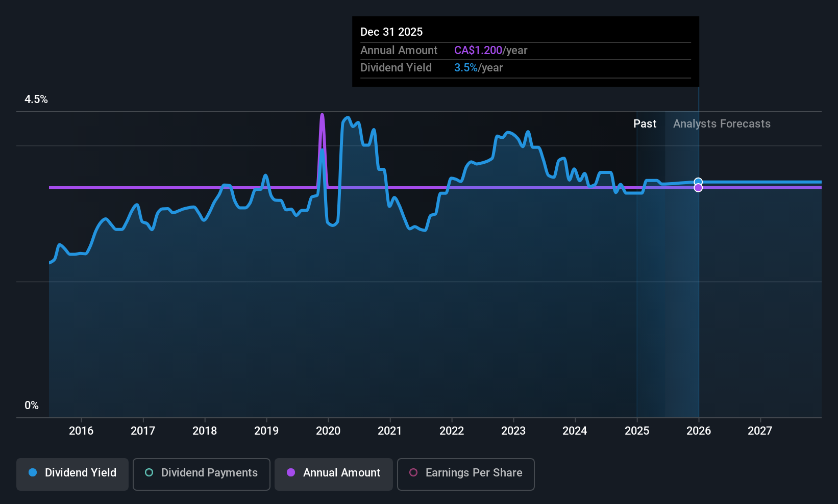Select the blue data point at 2026
Screen dimensions: 838x504
coord(698,182)
